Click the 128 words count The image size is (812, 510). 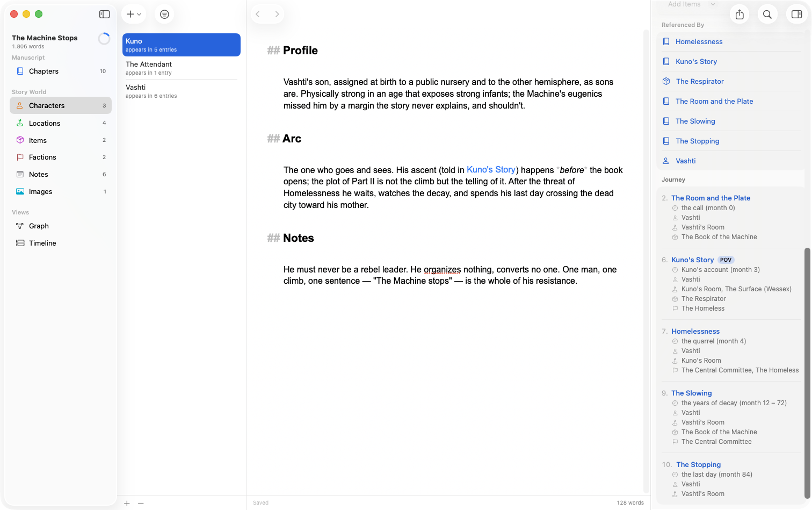[630, 503]
